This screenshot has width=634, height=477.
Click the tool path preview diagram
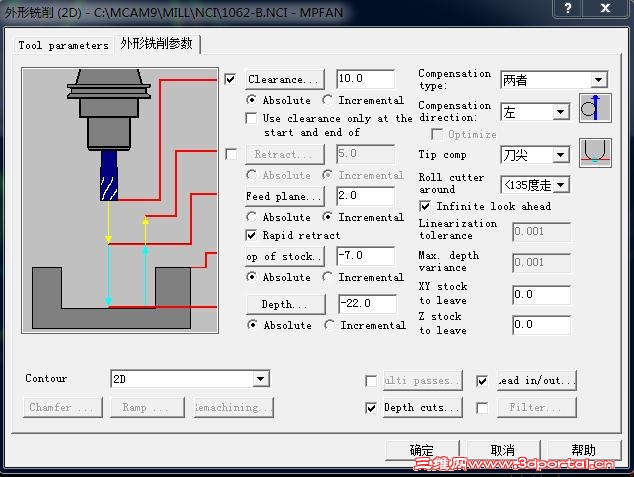(120, 201)
